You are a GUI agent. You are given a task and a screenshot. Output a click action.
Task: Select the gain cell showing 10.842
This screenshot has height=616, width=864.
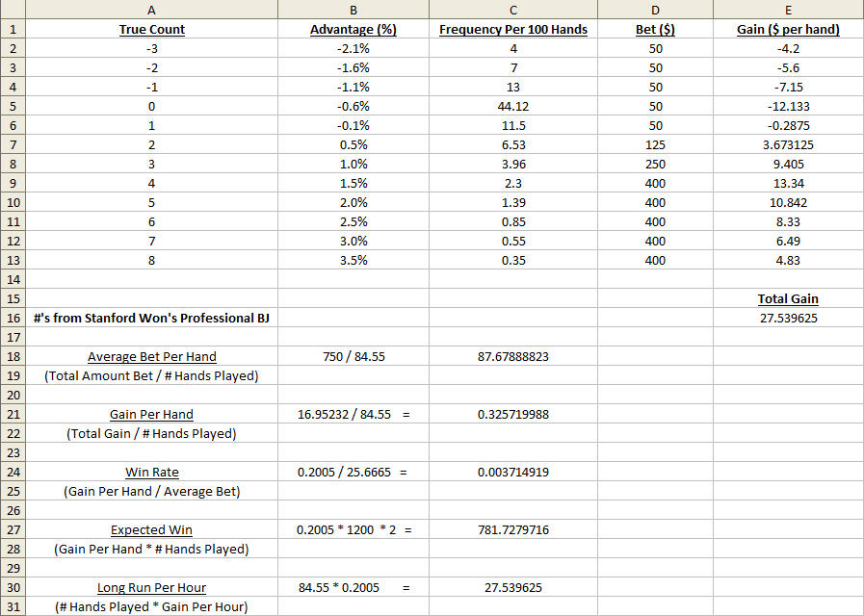click(789, 202)
